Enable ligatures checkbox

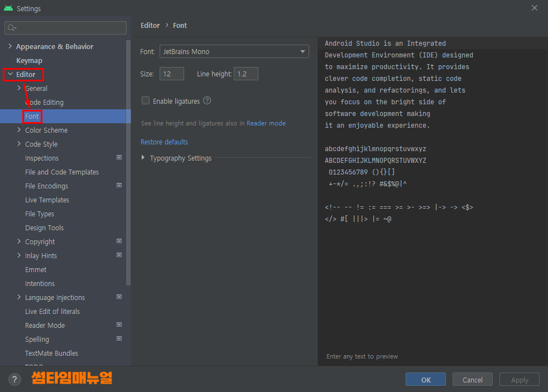click(x=146, y=100)
